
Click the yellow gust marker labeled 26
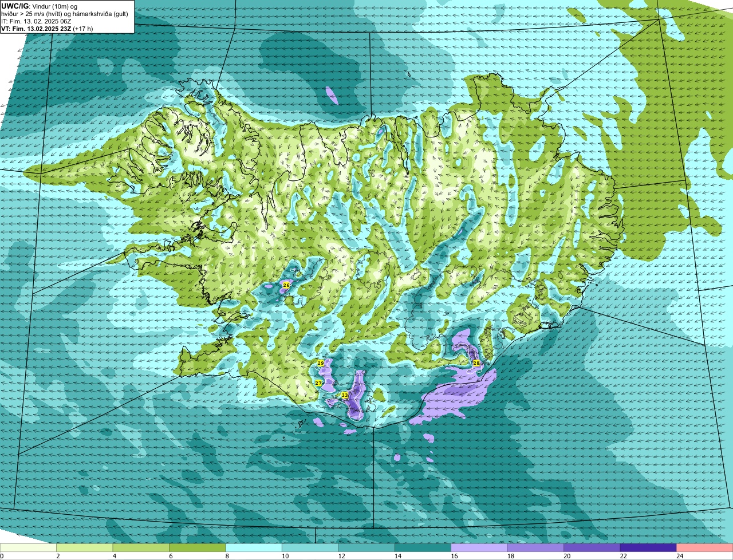pyautogui.click(x=286, y=285)
